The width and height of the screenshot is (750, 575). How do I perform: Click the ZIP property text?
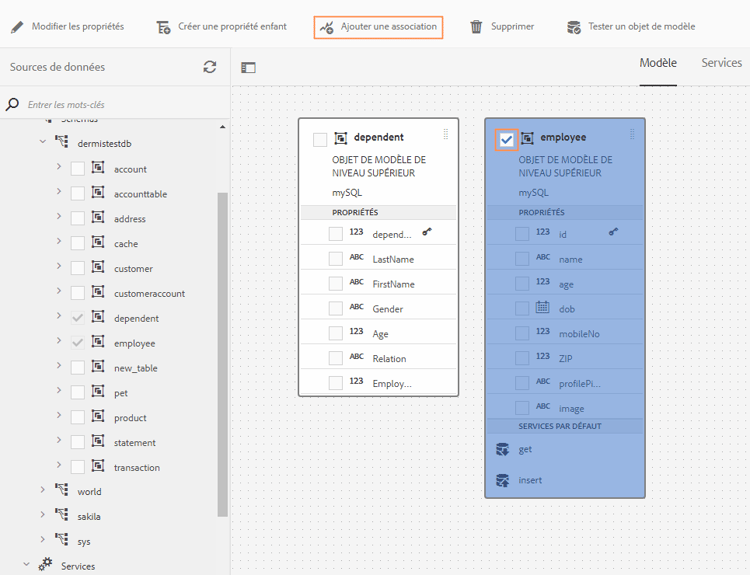565,358
